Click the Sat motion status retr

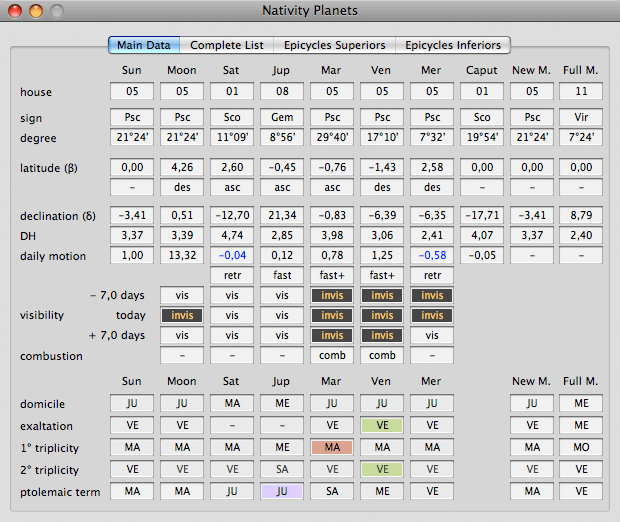point(232,275)
